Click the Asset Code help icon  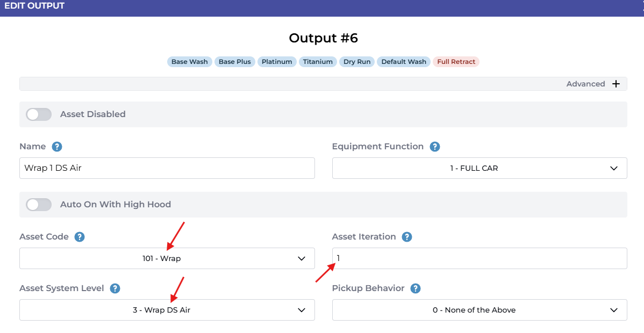[x=80, y=237]
